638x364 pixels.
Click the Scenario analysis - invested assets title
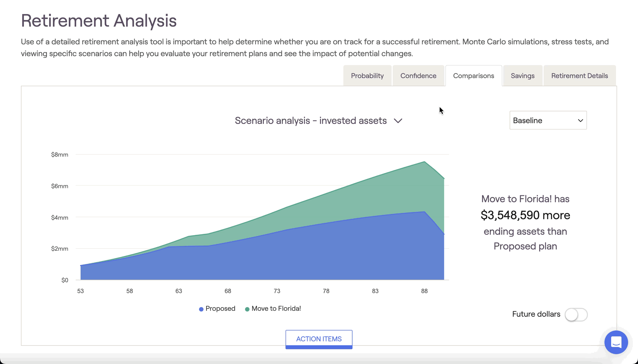tap(310, 121)
